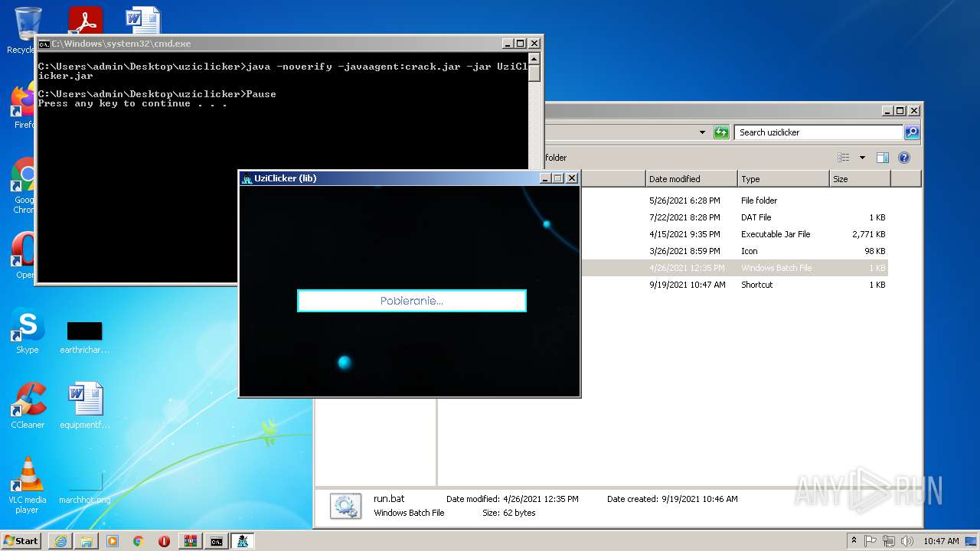Open Windows Media Player taskbar icon
Image resolution: width=980 pixels, height=551 pixels.
(113, 541)
